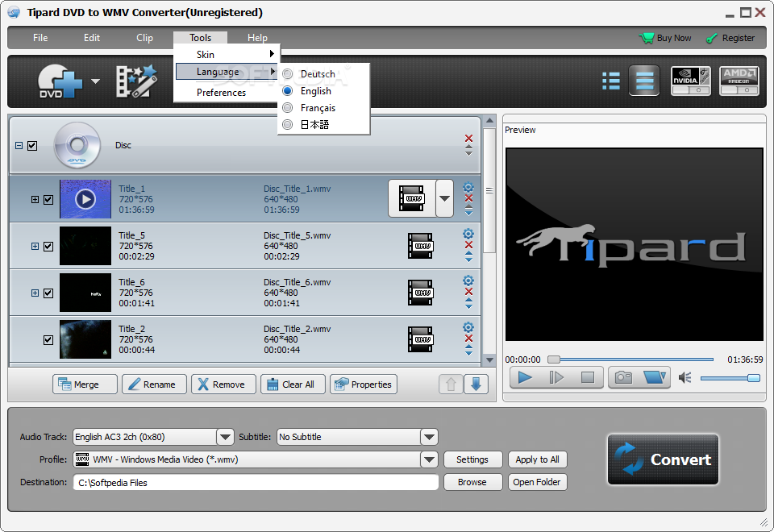Viewport: 774px width, 532px height.
Task: Open the video effect edit tool
Action: coord(137,81)
